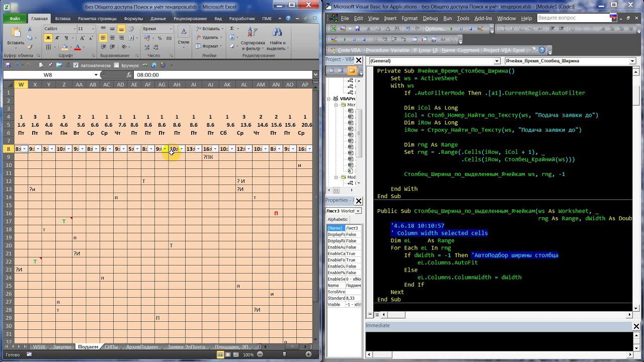Click the Name Box showing W8
Viewport: 644px width, 362px height.
click(x=48, y=75)
